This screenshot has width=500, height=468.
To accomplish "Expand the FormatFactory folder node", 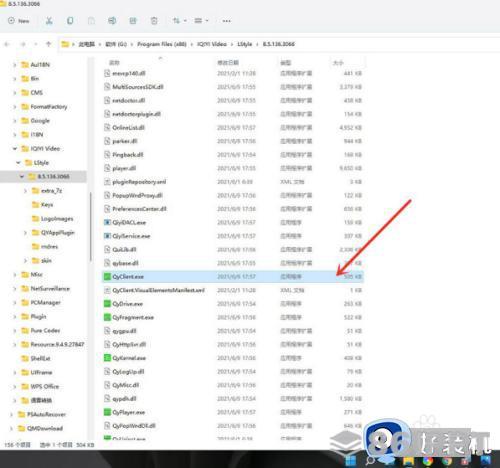I will click(14, 107).
